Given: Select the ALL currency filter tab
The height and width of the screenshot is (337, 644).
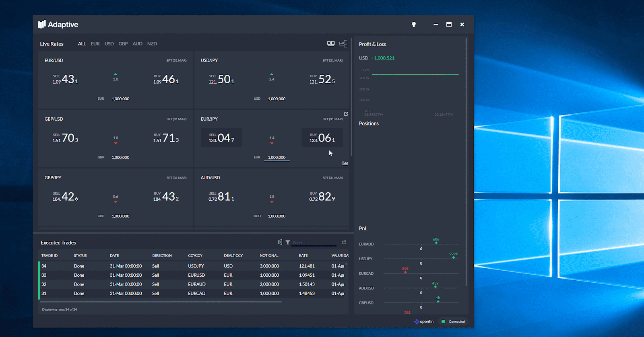Looking at the screenshot, I should point(82,44).
